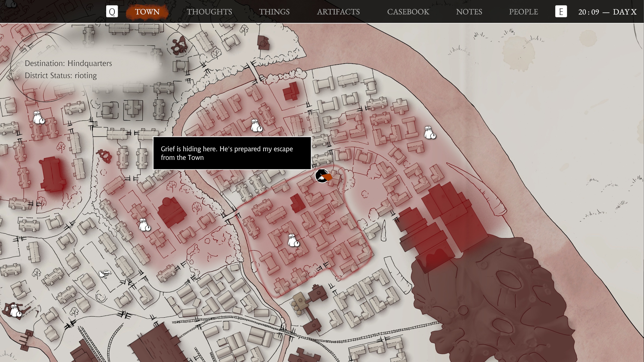Open the Notes tab

coord(469,12)
